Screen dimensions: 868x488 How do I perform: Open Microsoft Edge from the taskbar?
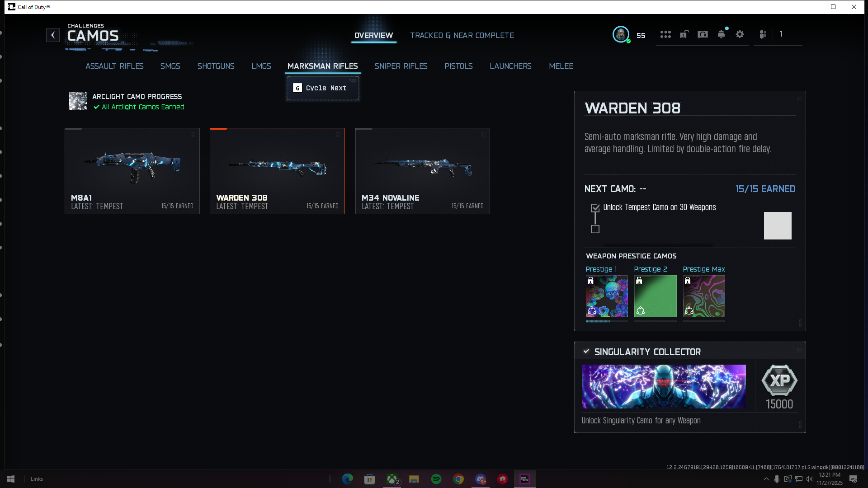(x=348, y=479)
